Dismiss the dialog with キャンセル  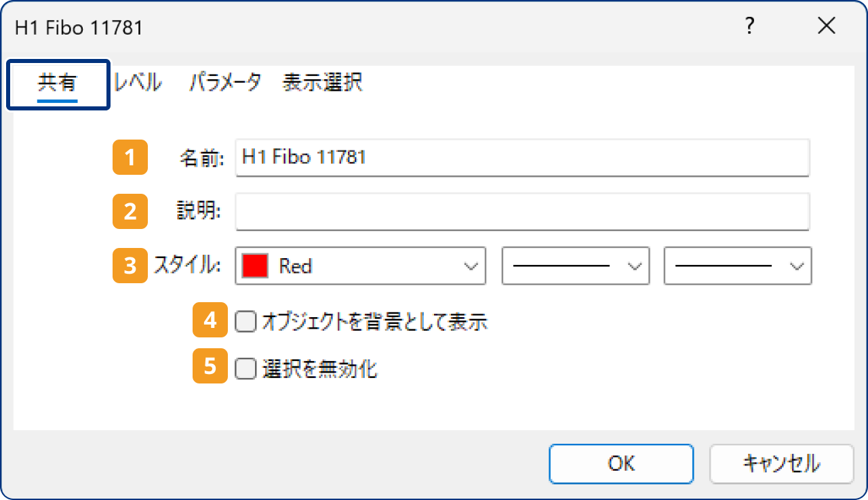coord(781,464)
